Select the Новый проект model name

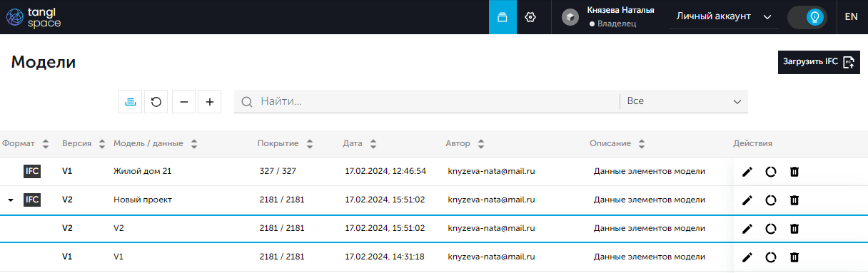tap(143, 200)
